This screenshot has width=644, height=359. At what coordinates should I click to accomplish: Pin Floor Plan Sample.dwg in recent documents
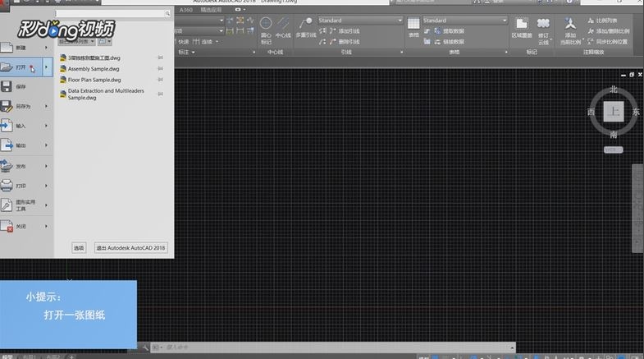[x=161, y=80]
